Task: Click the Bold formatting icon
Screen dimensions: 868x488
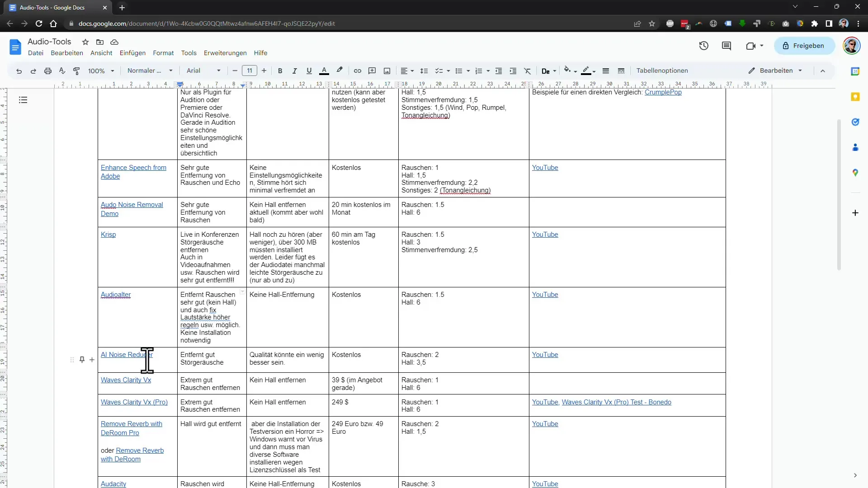Action: (280, 70)
